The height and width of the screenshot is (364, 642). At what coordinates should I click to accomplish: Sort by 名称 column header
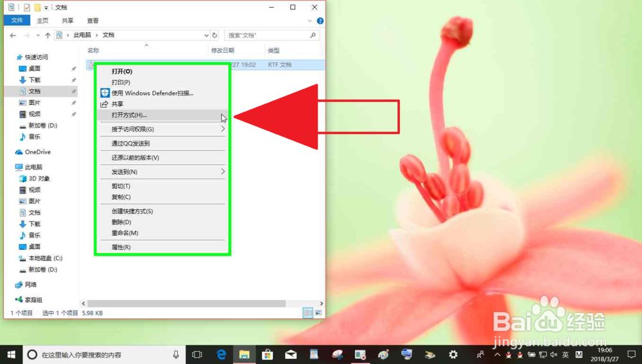93,50
